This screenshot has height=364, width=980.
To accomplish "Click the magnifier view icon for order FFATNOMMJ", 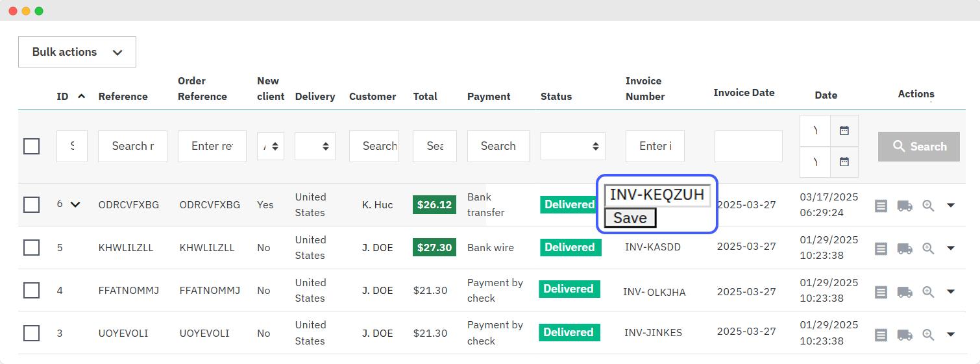I will coord(928,292).
